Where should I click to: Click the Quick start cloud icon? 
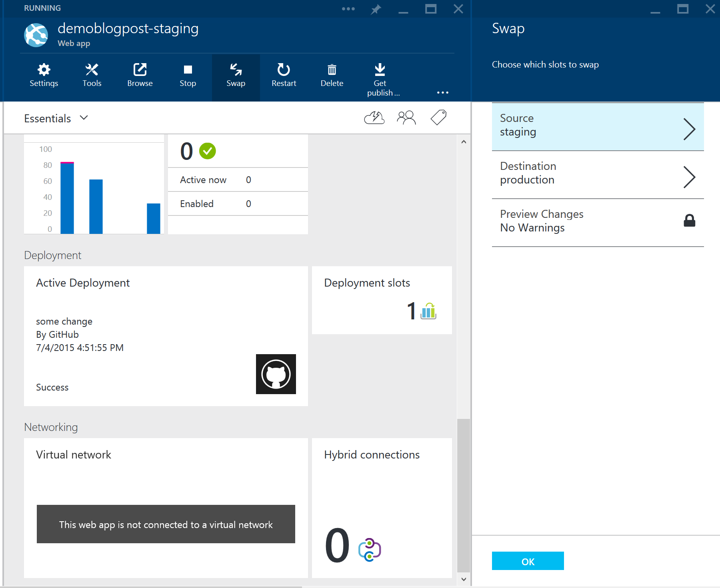pyautogui.click(x=374, y=118)
